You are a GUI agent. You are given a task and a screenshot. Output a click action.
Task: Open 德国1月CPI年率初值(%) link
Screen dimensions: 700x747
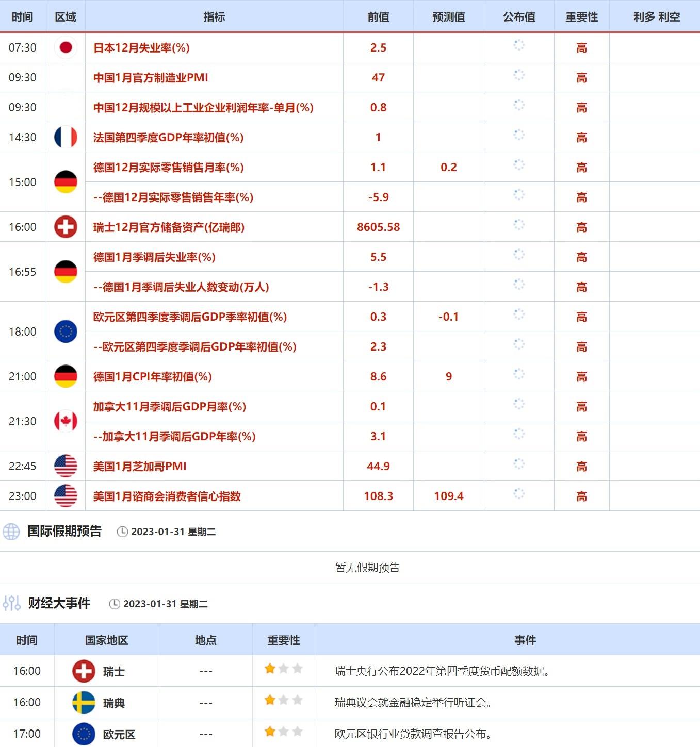tap(153, 377)
